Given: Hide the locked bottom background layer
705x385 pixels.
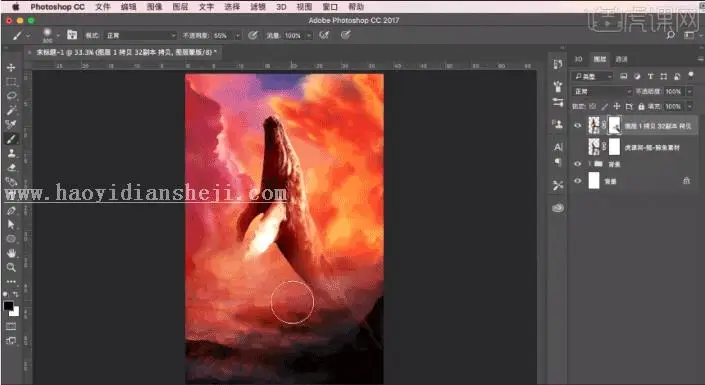Looking at the screenshot, I should [x=578, y=181].
